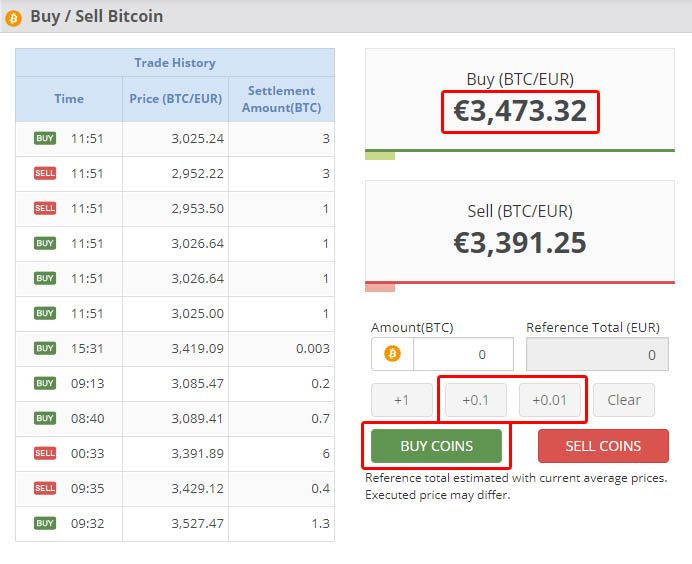Viewport: 692px width, 564px height.
Task: Click the Reference total estimated disclaimer text
Action: coord(516,486)
